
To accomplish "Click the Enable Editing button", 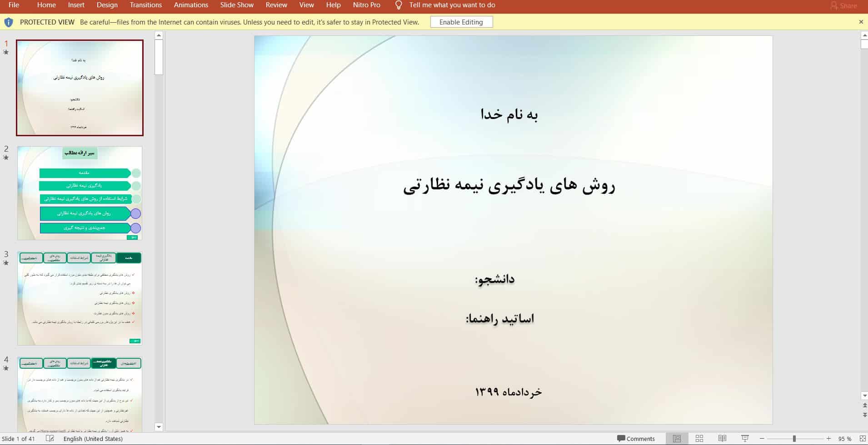I will click(461, 22).
